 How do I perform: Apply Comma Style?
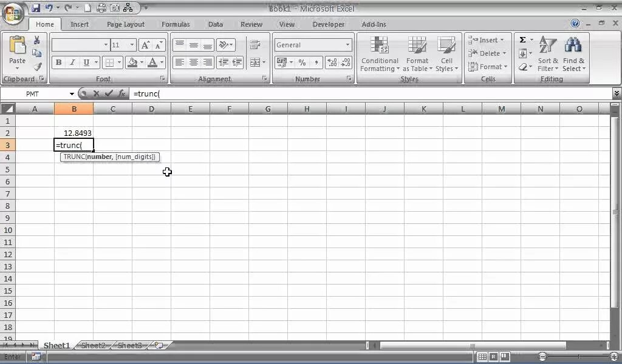tap(316, 62)
